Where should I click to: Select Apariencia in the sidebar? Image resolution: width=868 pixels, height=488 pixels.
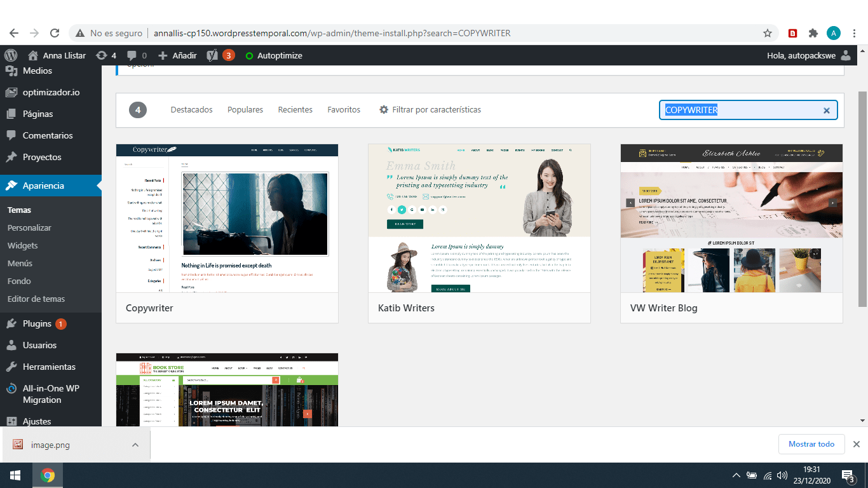pyautogui.click(x=51, y=186)
